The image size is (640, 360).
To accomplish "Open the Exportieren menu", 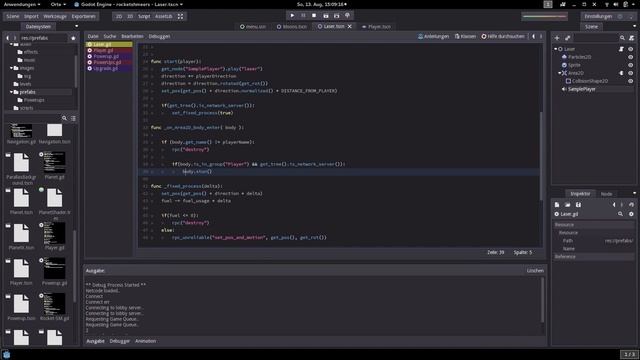I will coord(83,16).
